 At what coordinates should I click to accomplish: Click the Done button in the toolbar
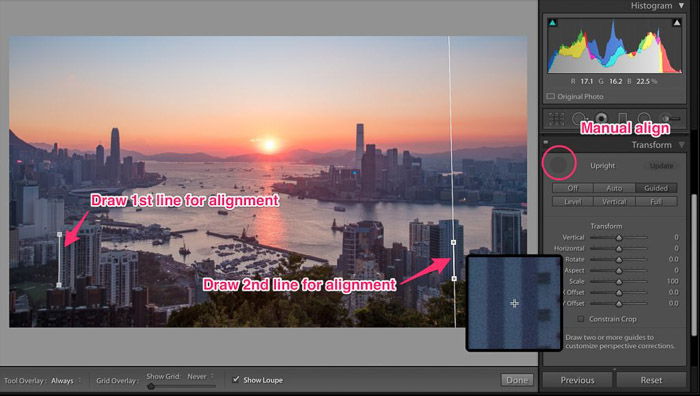tap(517, 380)
